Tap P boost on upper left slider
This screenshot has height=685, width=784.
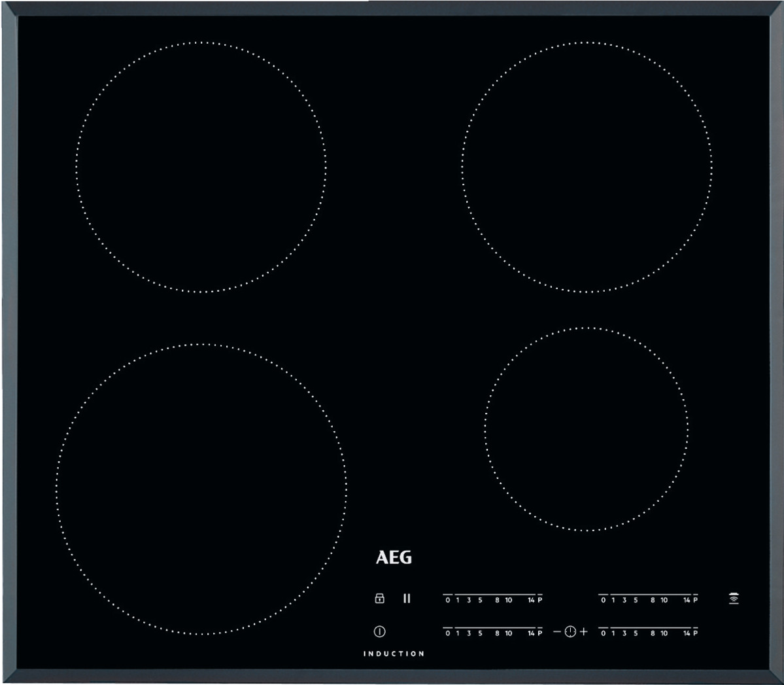pos(539,600)
